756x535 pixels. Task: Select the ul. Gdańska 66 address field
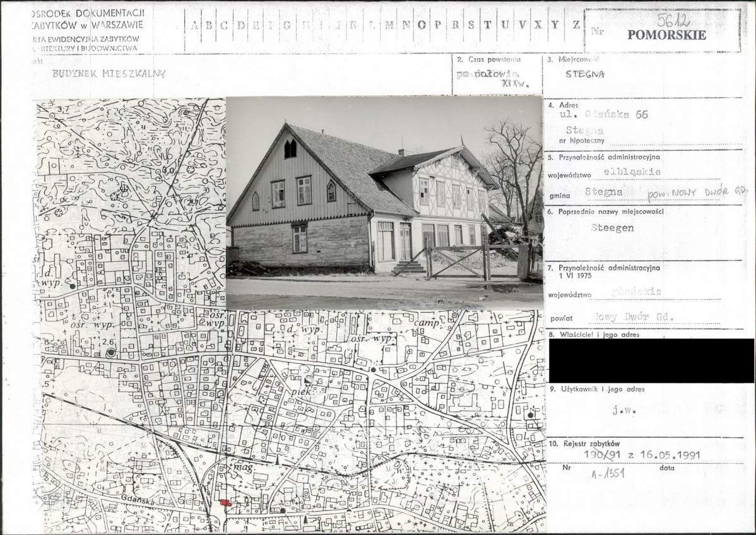tap(604, 115)
